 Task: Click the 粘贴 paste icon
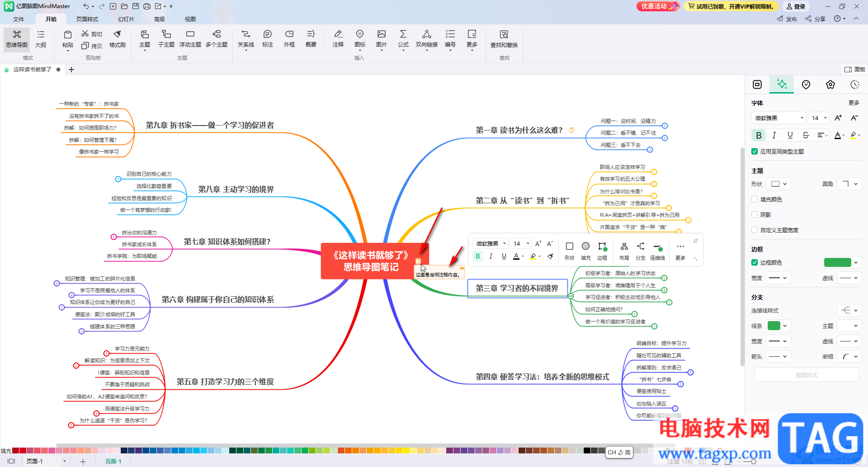[x=68, y=38]
